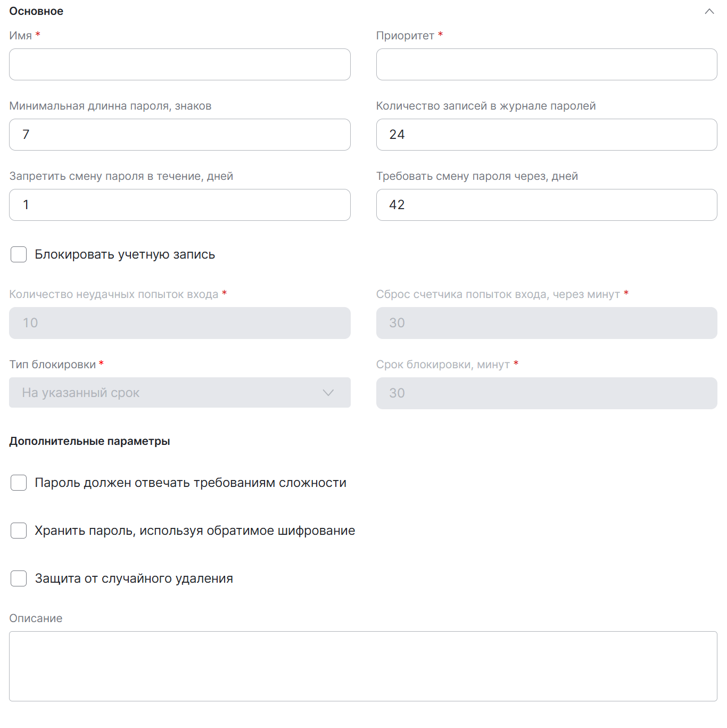The image size is (727, 728).
Task: Check password complexity requirements checkbox
Action: pos(19,483)
